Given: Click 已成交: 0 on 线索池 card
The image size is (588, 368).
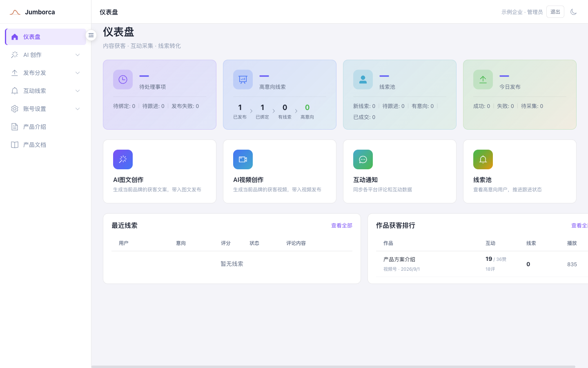Looking at the screenshot, I should click(x=364, y=117).
